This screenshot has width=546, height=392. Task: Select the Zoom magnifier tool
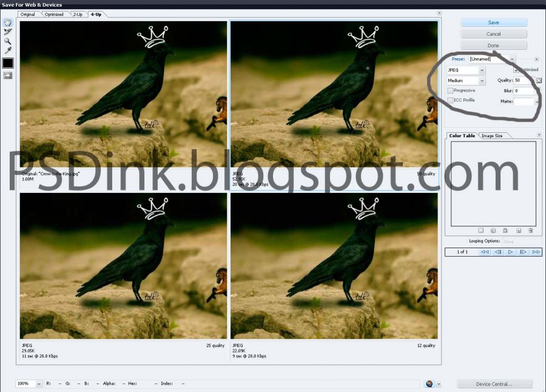pyautogui.click(x=8, y=41)
